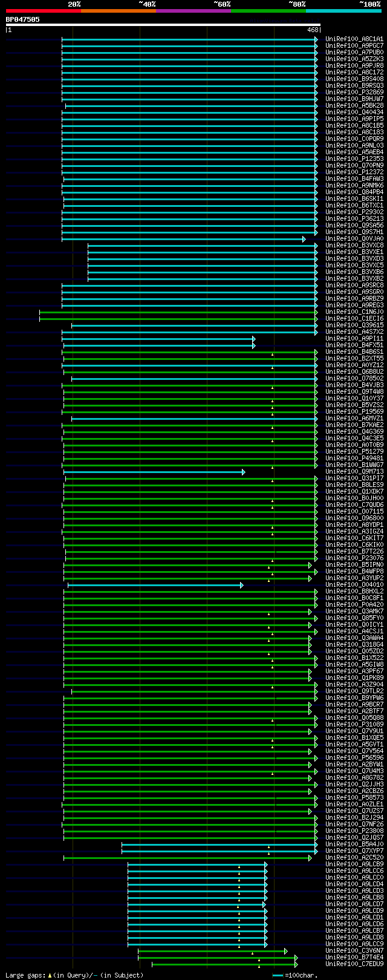This screenshot has width=387, height=980.
Task: Click the short cyan bar for UniRef100_Q9M713
Action: tap(154, 472)
